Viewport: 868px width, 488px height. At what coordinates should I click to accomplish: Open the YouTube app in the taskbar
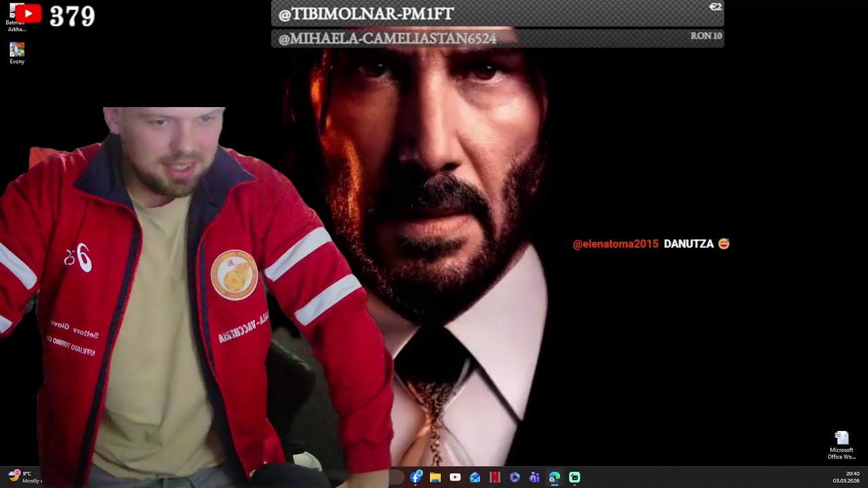(455, 477)
